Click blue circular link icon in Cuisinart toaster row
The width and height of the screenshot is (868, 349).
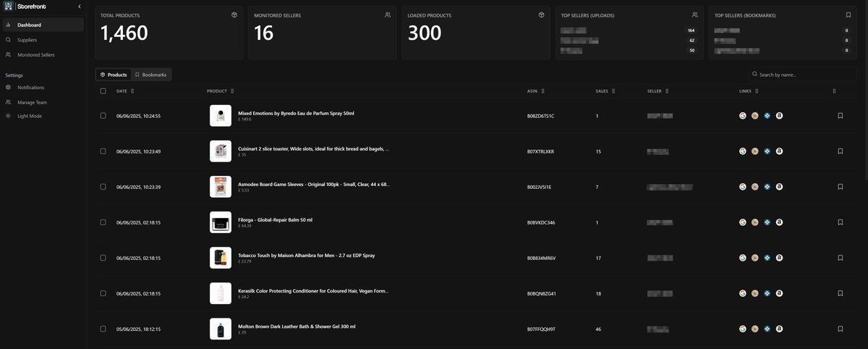pyautogui.click(x=767, y=151)
